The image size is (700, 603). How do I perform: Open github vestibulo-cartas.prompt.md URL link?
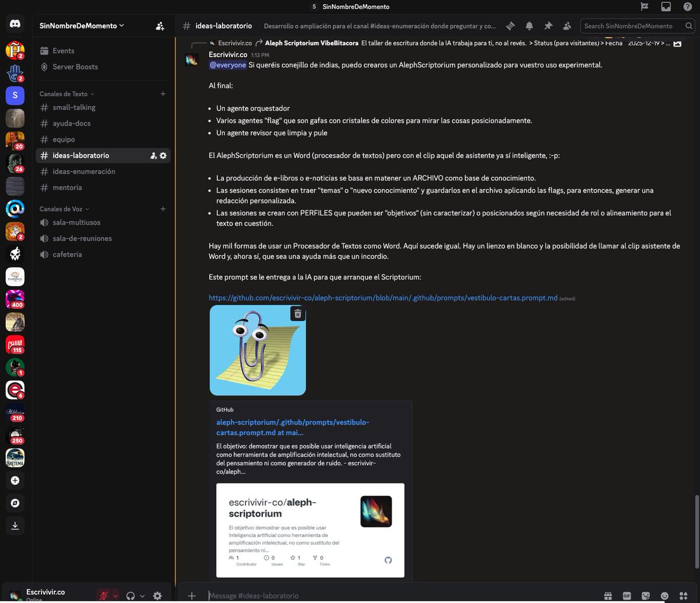point(383,298)
